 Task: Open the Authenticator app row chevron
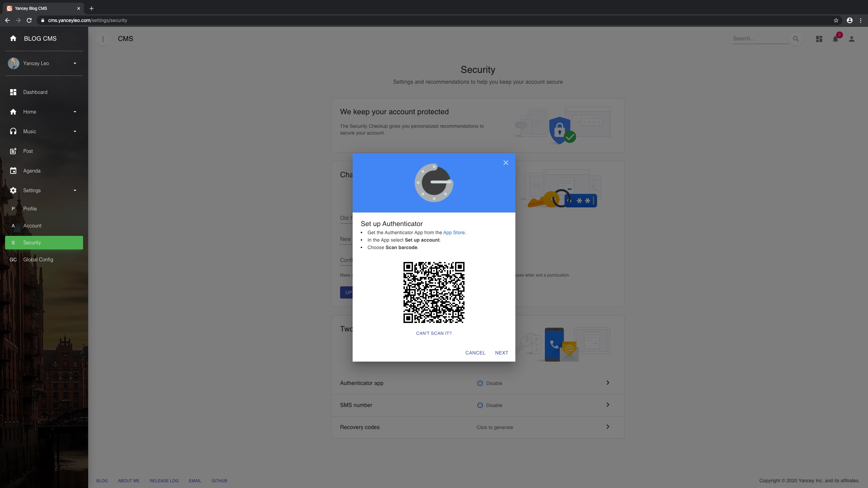(x=608, y=383)
